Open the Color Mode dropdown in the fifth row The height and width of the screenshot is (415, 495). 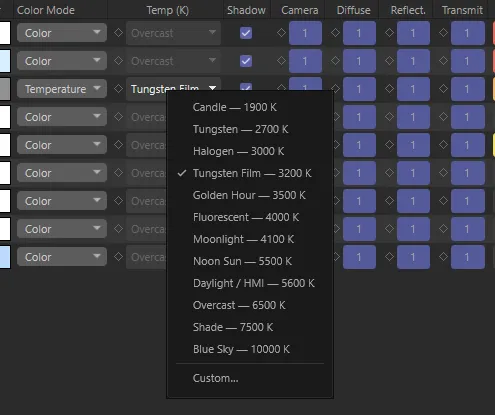click(62, 145)
